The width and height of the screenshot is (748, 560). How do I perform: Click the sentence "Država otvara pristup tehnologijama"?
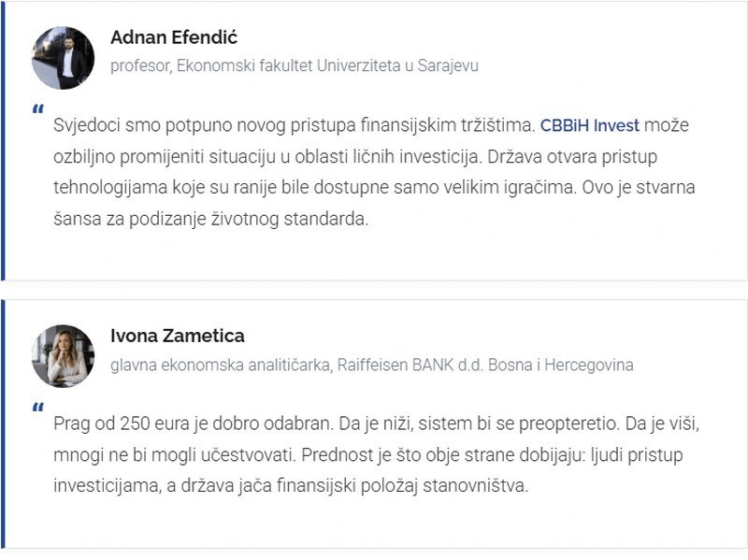coord(355,172)
